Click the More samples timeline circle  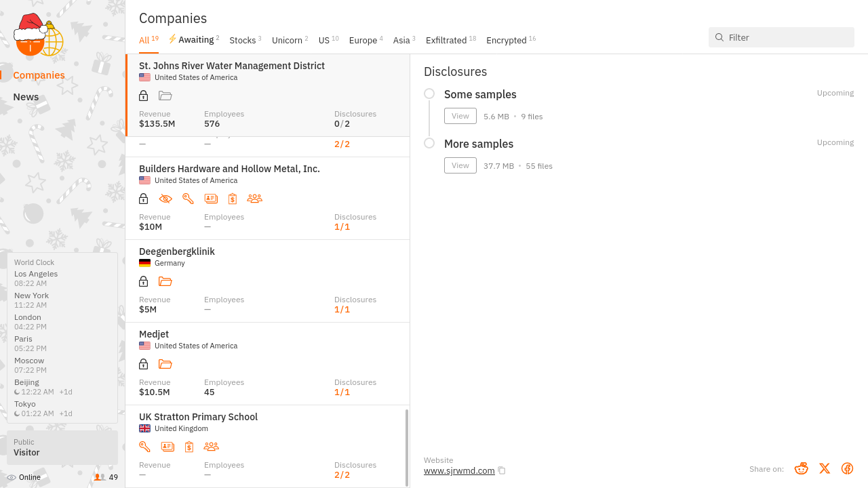429,143
